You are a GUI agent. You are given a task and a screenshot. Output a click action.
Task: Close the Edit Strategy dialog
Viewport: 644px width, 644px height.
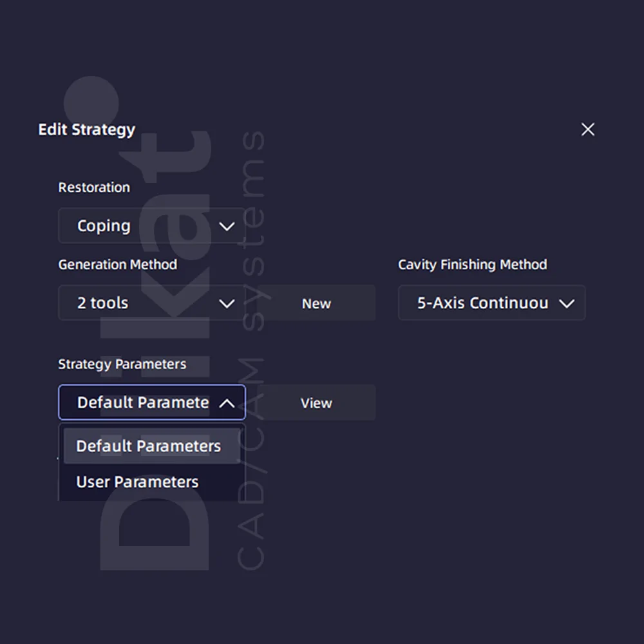pyautogui.click(x=588, y=129)
